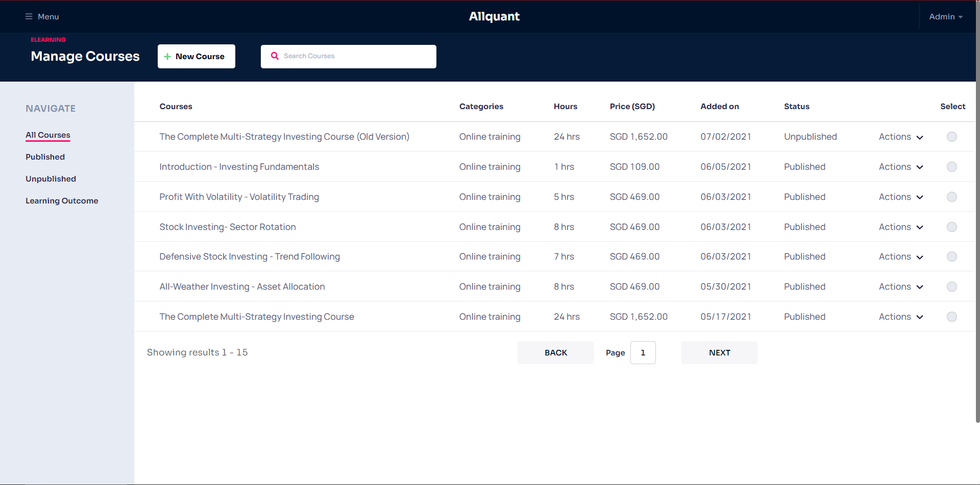Expand Actions for Introduction - Investing Fundamentals
980x485 pixels.
pyautogui.click(x=901, y=167)
